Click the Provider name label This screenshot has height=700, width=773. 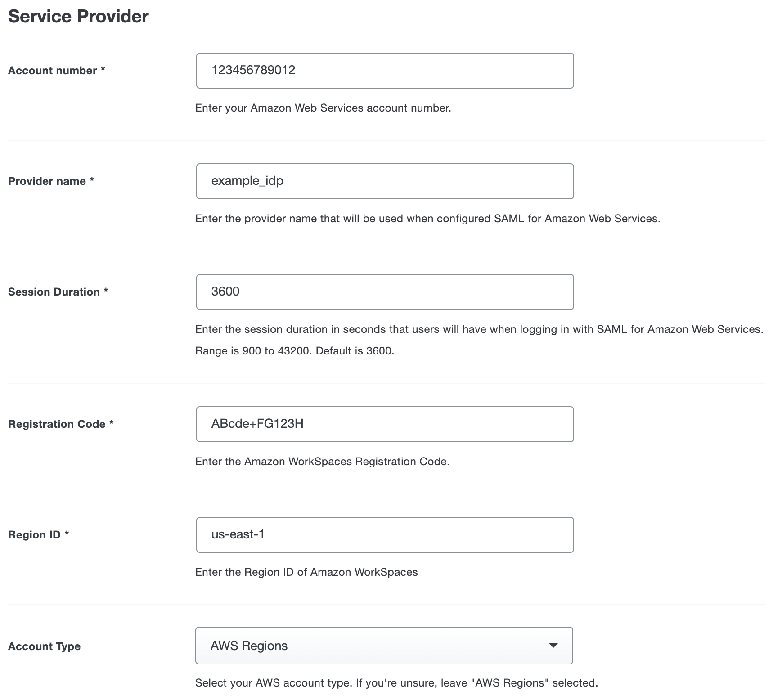click(46, 181)
